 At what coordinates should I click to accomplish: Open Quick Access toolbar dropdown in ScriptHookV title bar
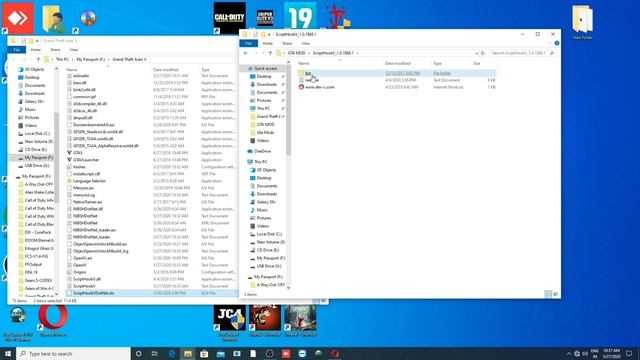coord(269,34)
